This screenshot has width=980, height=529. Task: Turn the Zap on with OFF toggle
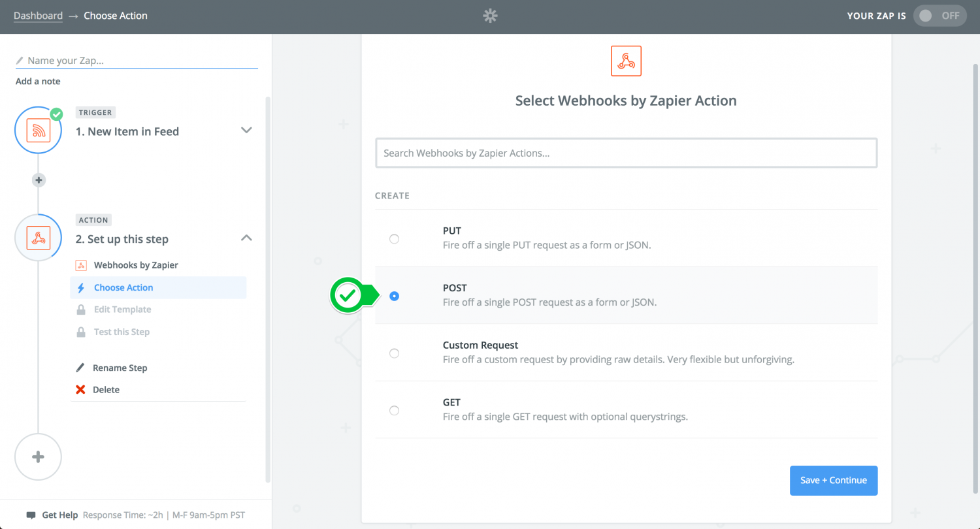click(x=939, y=16)
